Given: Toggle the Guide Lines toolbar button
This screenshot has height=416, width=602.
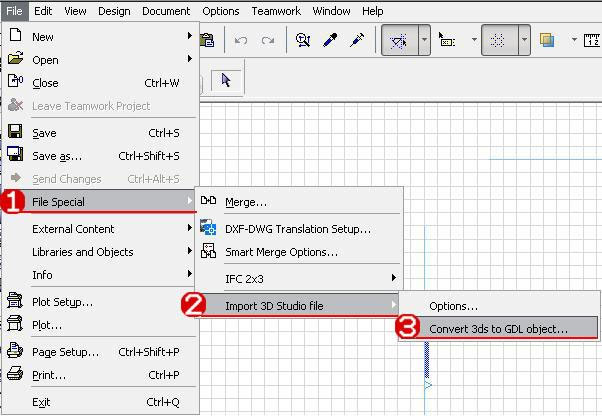Looking at the screenshot, I should coord(399,40).
